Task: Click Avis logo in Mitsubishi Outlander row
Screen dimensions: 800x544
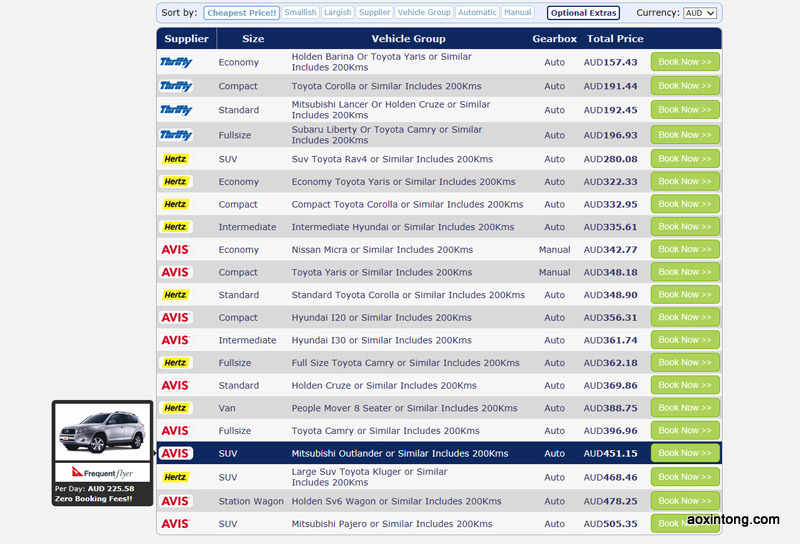Action: coord(176,453)
